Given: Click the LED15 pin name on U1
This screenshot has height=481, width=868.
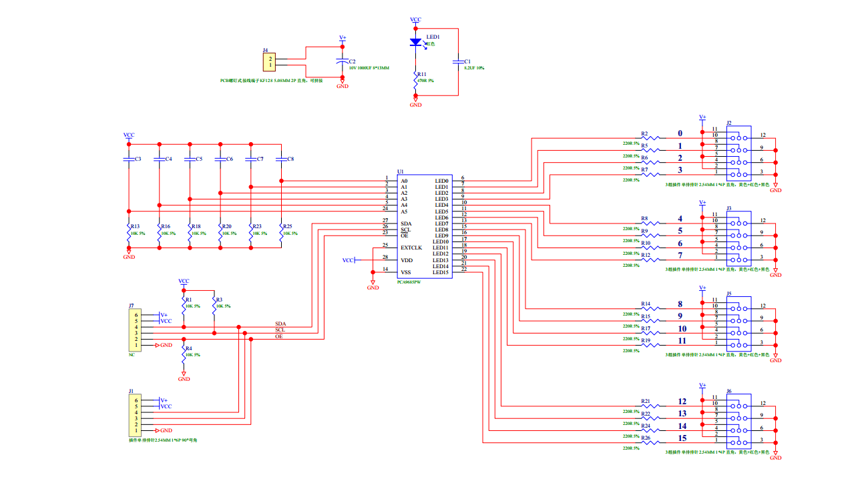Looking at the screenshot, I should [x=440, y=272].
